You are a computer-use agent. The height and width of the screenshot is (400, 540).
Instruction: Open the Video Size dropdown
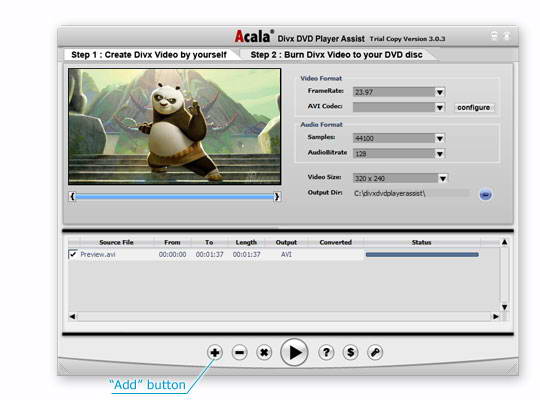(x=443, y=178)
